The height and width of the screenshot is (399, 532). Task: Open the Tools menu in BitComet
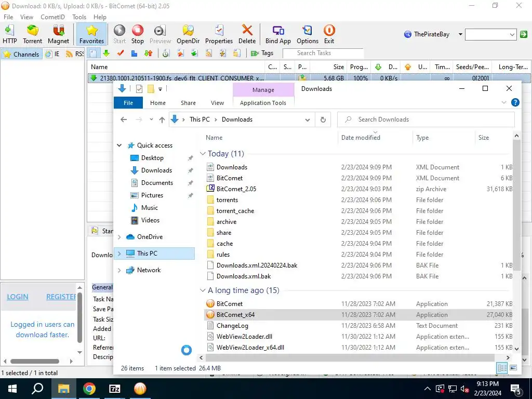(79, 17)
